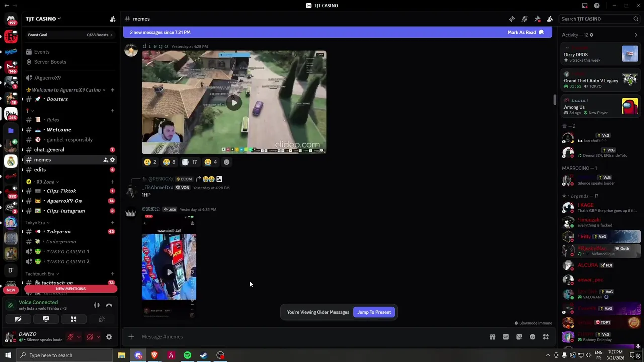The height and width of the screenshot is (362, 644).
Task: Play the vertical phone video from .exe user
Action: click(169, 272)
